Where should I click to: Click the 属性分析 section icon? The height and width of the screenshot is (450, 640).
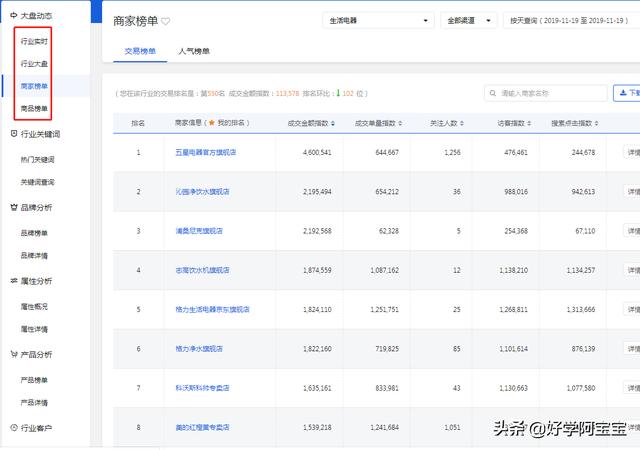pos(14,281)
